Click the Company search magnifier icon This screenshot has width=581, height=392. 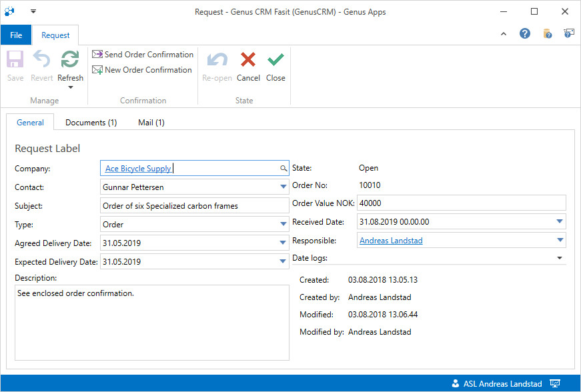click(283, 169)
